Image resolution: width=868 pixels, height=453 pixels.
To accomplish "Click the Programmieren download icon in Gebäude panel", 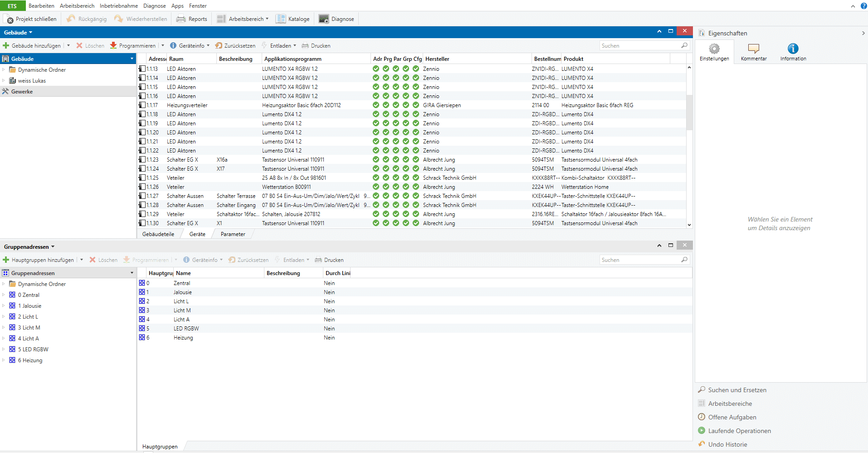I will (x=113, y=46).
